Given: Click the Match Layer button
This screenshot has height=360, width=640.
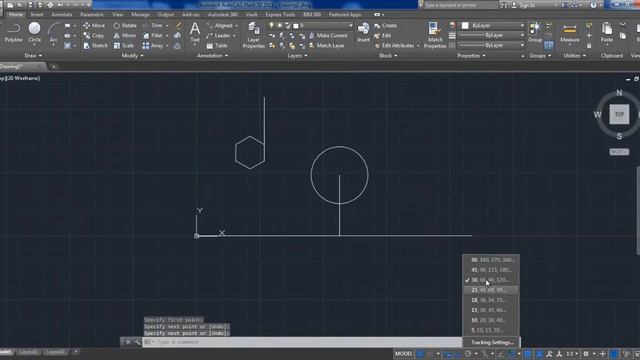Looking at the screenshot, I should 327,46.
